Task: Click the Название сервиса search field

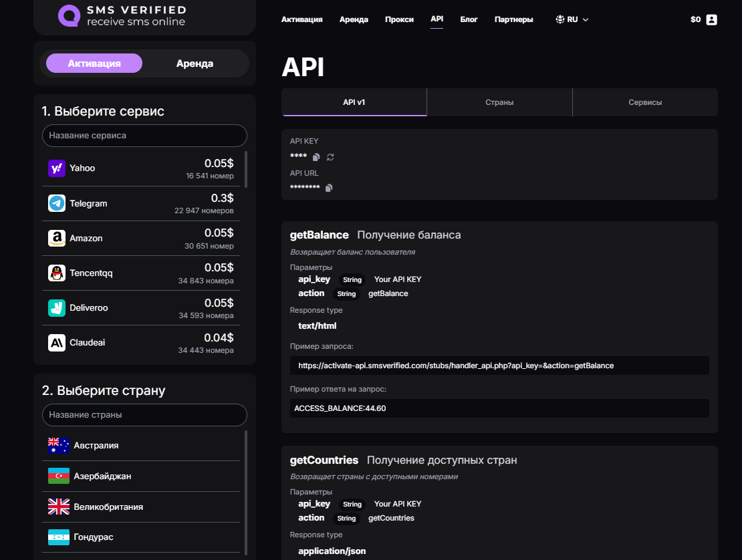Action: [144, 136]
